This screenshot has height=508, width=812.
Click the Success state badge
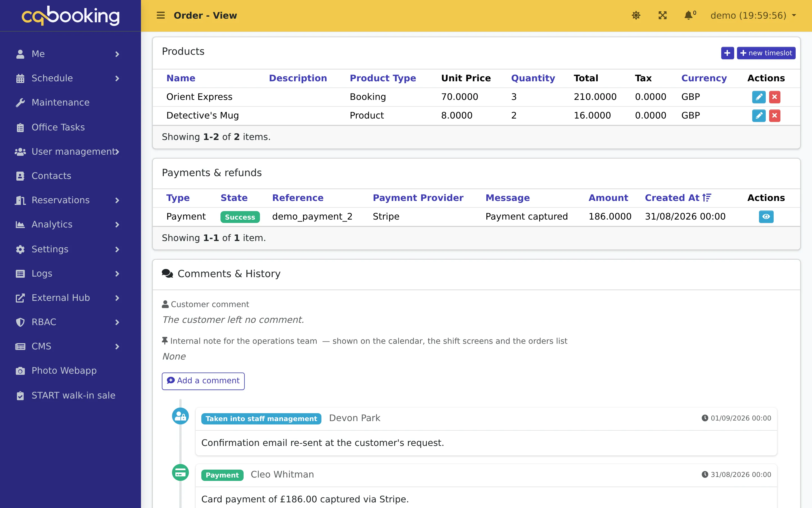click(240, 217)
